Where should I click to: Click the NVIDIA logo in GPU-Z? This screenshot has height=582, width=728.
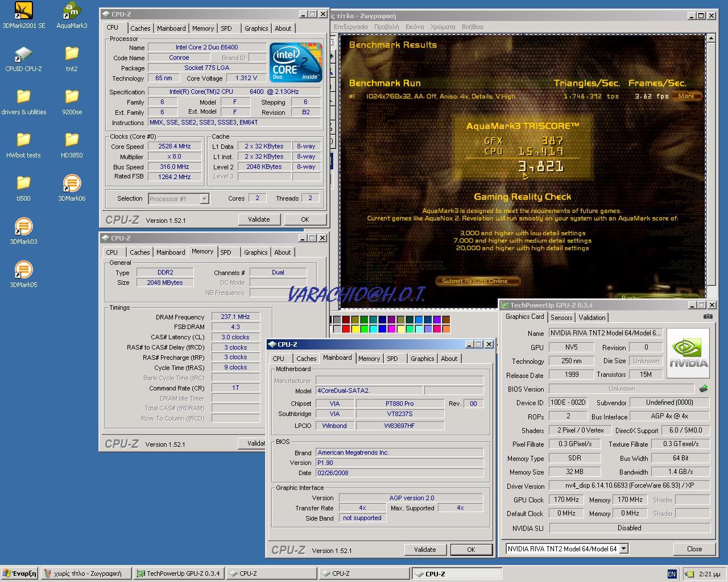coord(688,353)
